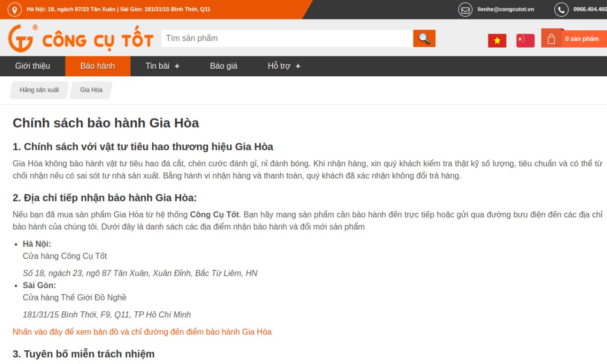Click the magnifier search button
This screenshot has height=364, width=607.
pos(424,38)
